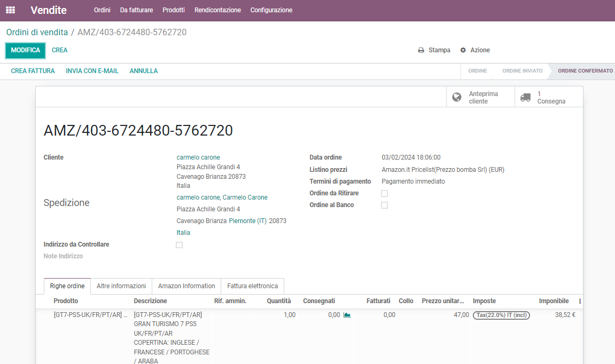Click the forecast chart icon in Consegnati column

coord(347,315)
